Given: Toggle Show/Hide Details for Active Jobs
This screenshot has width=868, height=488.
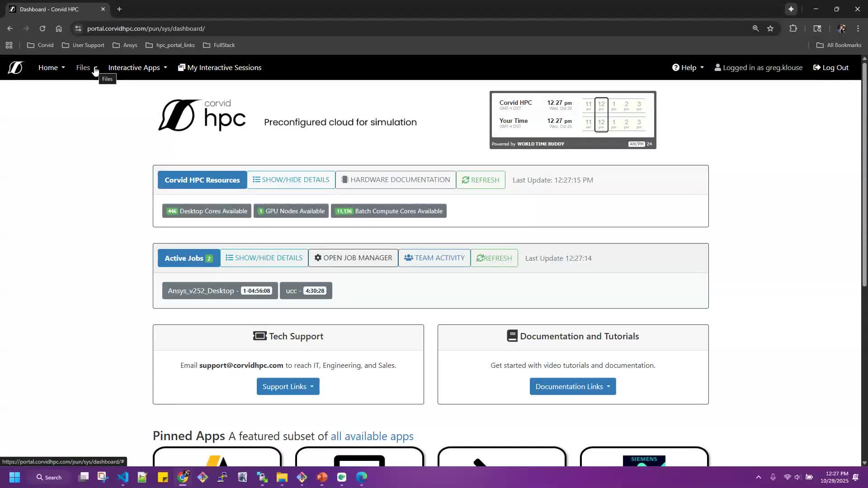Looking at the screenshot, I should click(264, 258).
